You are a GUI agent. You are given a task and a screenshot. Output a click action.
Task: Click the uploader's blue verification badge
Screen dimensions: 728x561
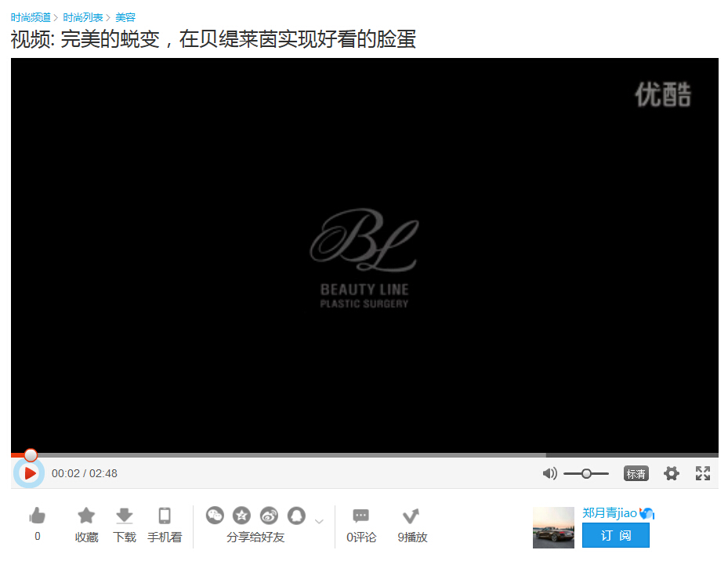point(647,513)
